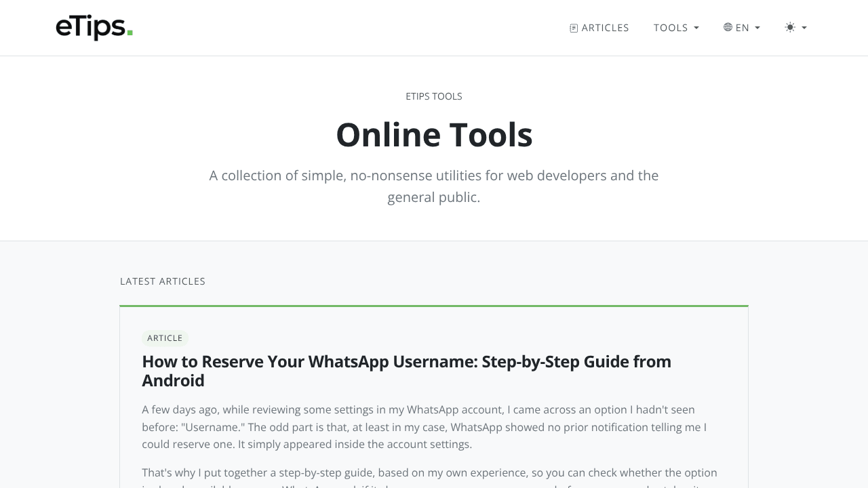The width and height of the screenshot is (868, 488).
Task: Click paragraph starting 'That's why I put together'
Action: coord(430,476)
